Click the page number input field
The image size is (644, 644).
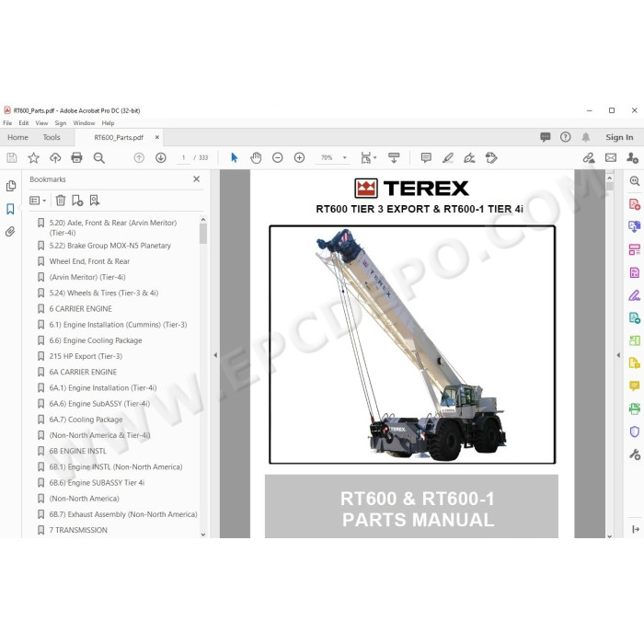coord(183,157)
